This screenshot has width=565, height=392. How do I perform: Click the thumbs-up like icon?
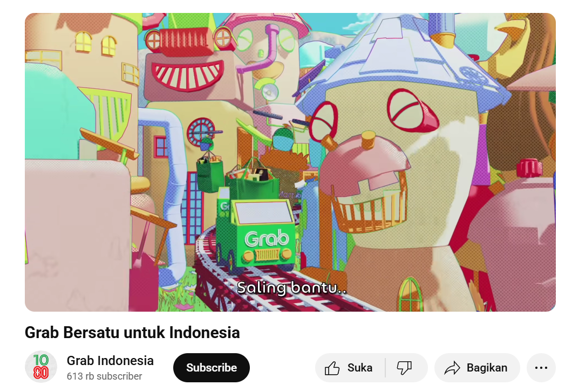tap(332, 368)
